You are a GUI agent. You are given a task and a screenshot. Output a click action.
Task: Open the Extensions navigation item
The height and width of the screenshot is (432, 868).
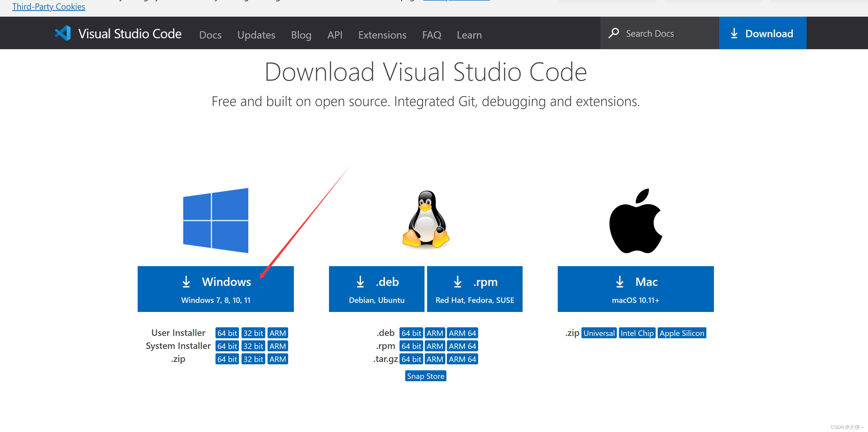click(382, 35)
